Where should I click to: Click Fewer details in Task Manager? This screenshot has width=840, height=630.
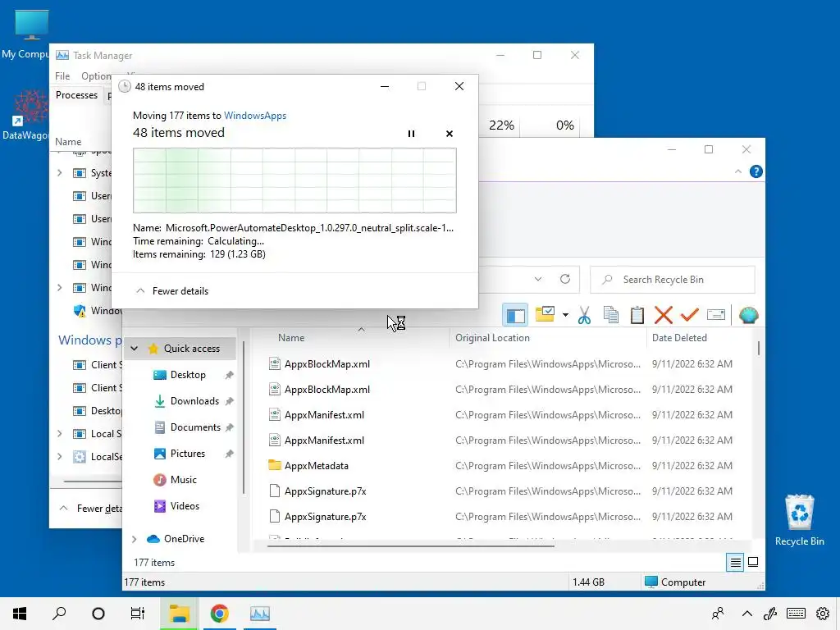(91, 509)
